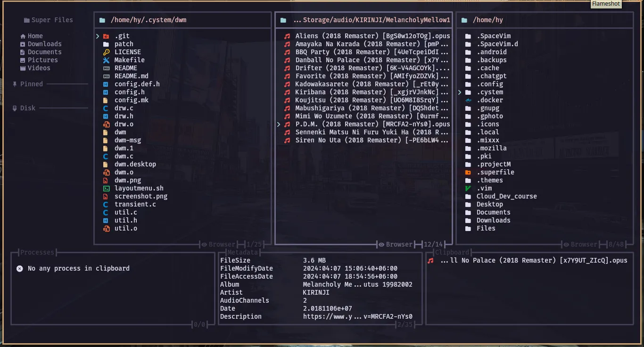This screenshot has width=644, height=347.
Task: Click the dwm.png image file icon
Action: (x=106, y=181)
